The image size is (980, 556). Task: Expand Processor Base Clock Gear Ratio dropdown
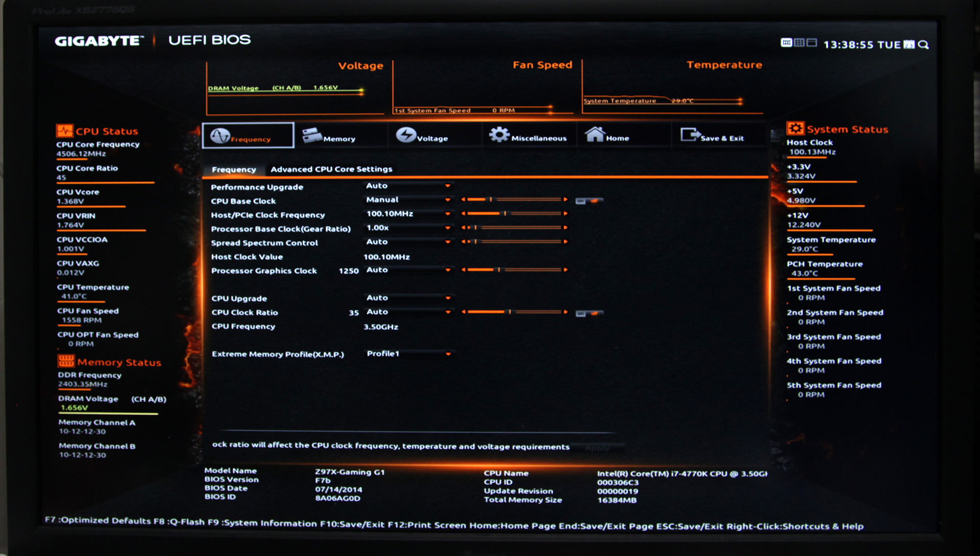408,228
